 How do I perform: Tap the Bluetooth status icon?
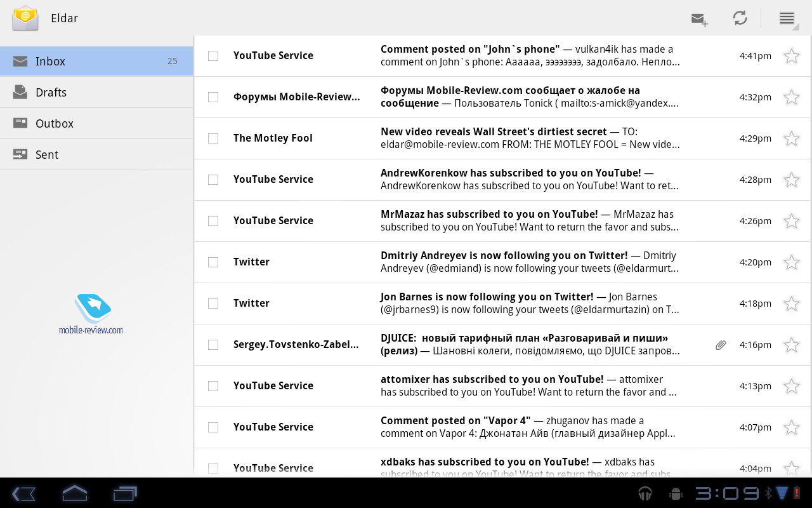point(768,493)
